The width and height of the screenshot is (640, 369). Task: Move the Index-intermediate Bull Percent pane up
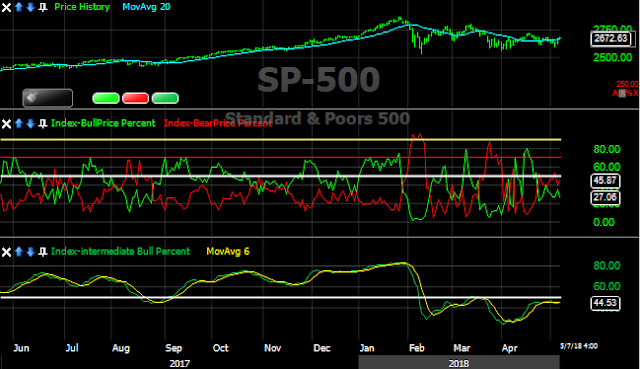19,251
